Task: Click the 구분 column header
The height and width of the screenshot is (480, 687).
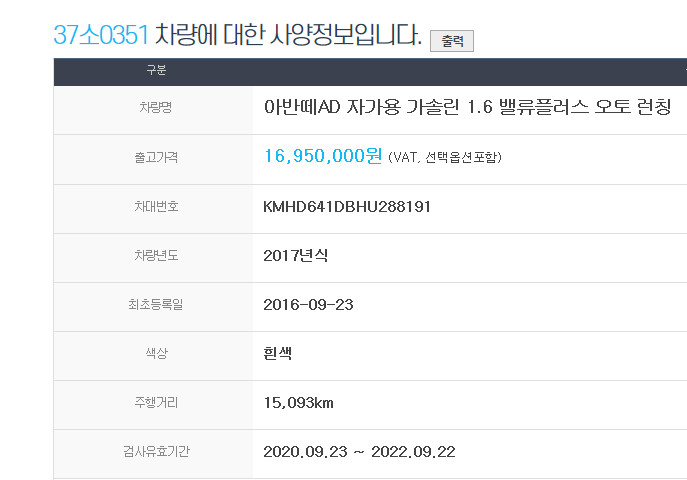Action: (156, 70)
